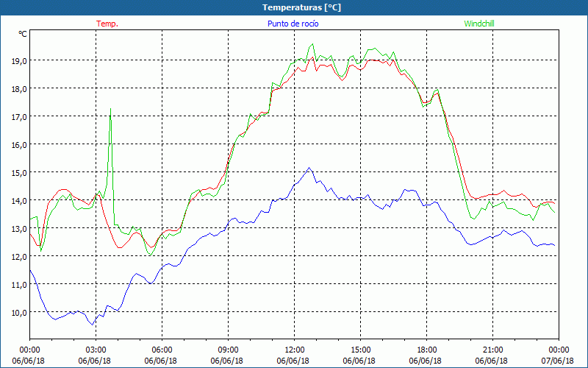The image size is (588, 368).
Task: Click the '15,0' y-axis value
Action: [20, 172]
